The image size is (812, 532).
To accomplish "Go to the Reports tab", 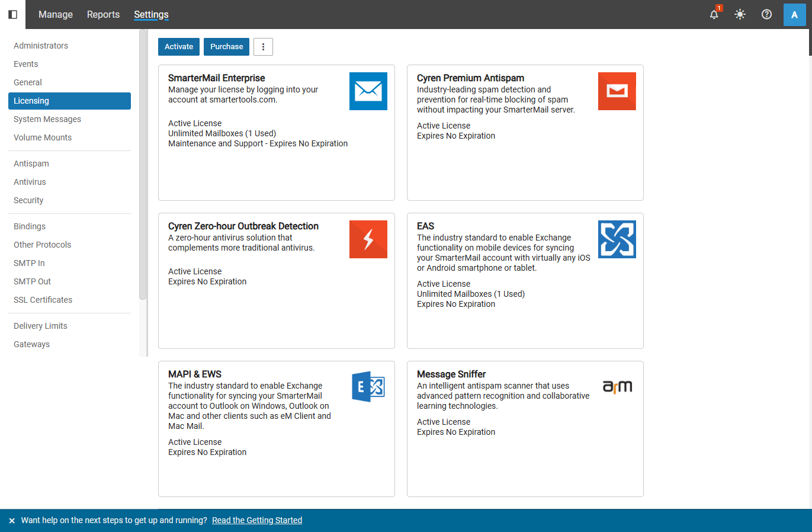I will [103, 14].
